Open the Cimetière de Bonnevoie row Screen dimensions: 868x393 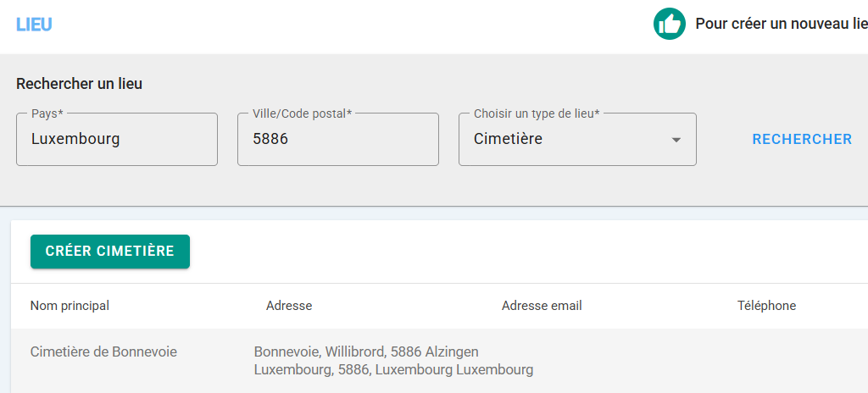[x=103, y=351]
